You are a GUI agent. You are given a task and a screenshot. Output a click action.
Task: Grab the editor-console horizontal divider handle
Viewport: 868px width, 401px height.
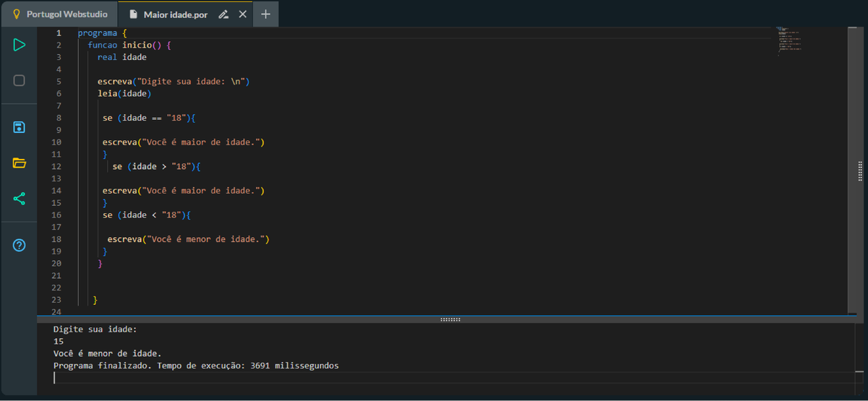click(450, 319)
